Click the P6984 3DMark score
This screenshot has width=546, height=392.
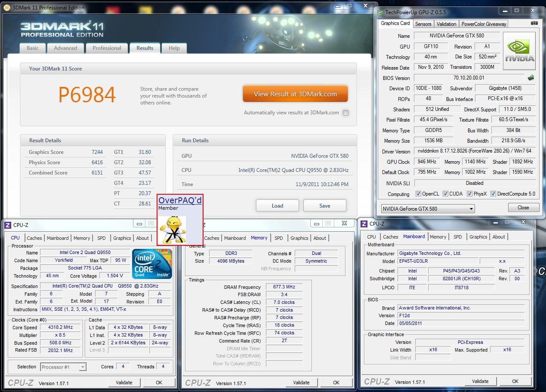86,95
